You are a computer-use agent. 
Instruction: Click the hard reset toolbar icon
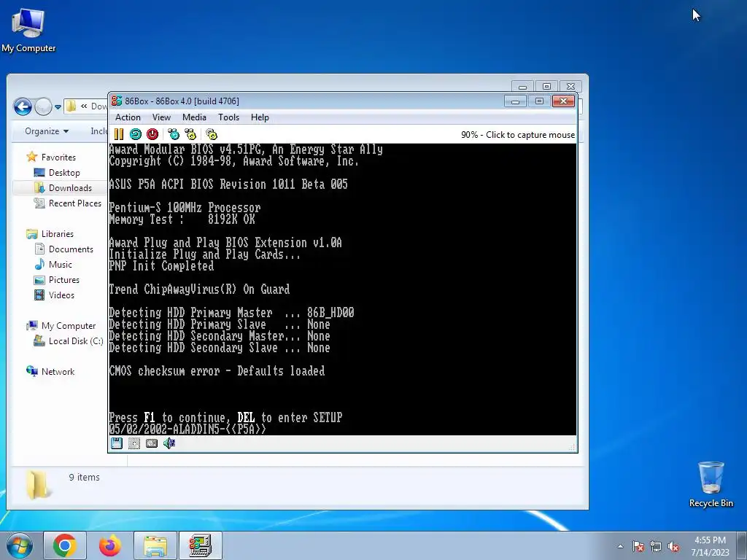click(x=136, y=134)
